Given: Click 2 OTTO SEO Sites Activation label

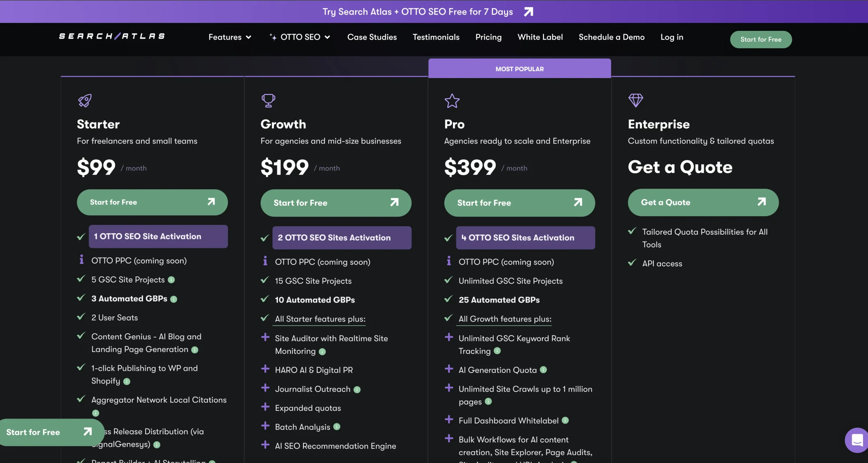Looking at the screenshot, I should point(342,238).
